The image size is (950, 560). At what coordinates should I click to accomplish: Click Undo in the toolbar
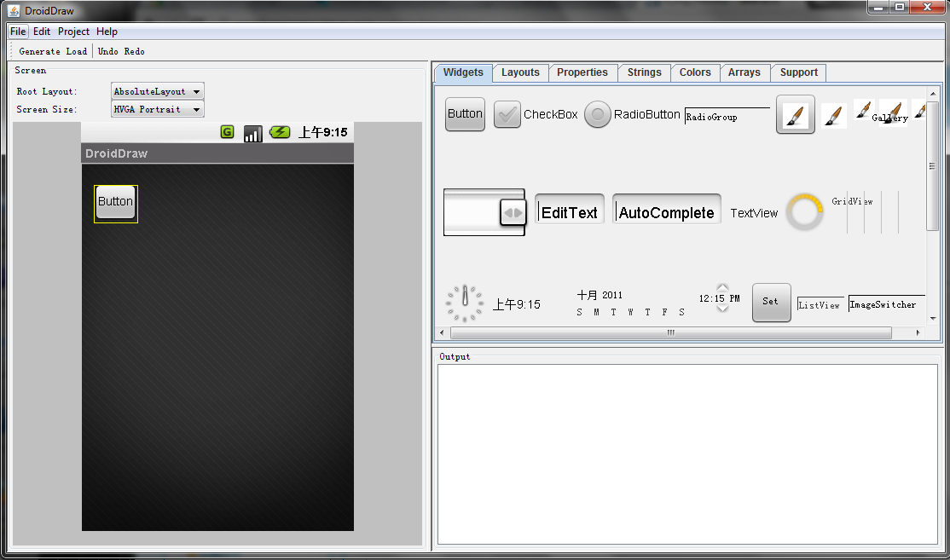(107, 51)
